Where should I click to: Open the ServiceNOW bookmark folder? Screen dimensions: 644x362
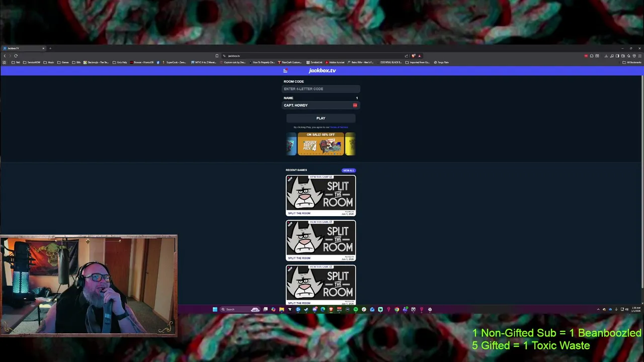click(32, 62)
